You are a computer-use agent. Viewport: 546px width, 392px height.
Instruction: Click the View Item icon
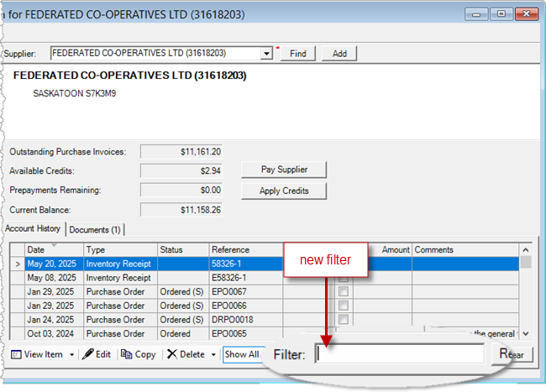[x=16, y=354]
